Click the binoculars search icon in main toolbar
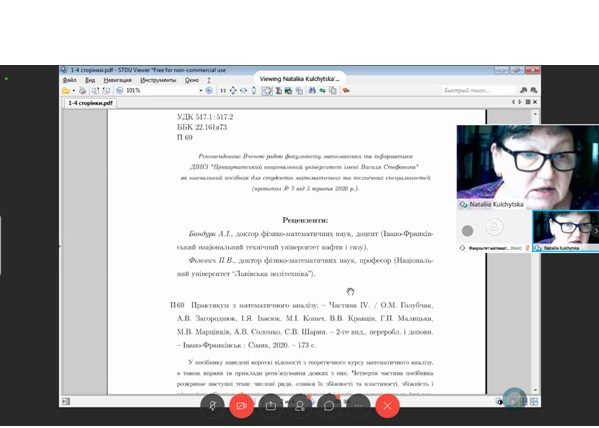 pyautogui.click(x=312, y=91)
